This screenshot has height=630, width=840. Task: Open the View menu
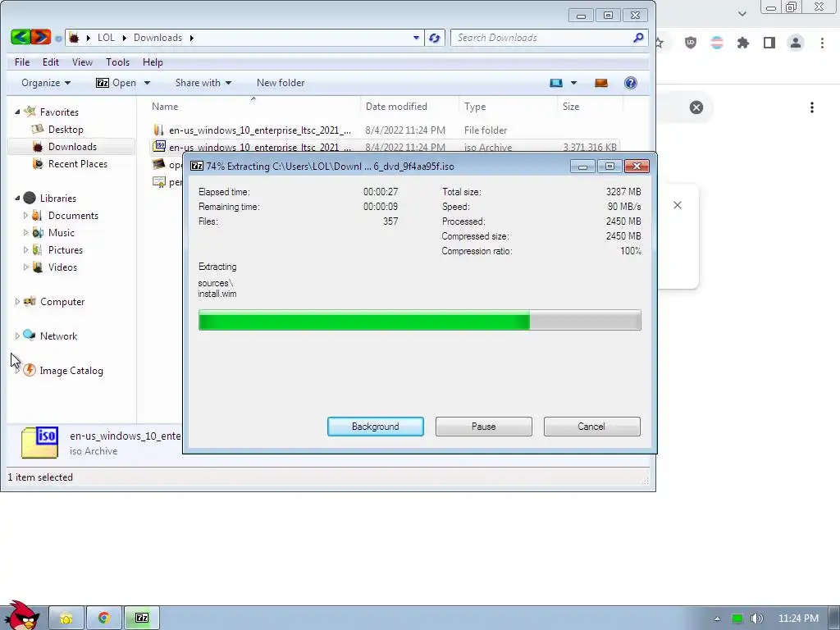click(x=82, y=62)
